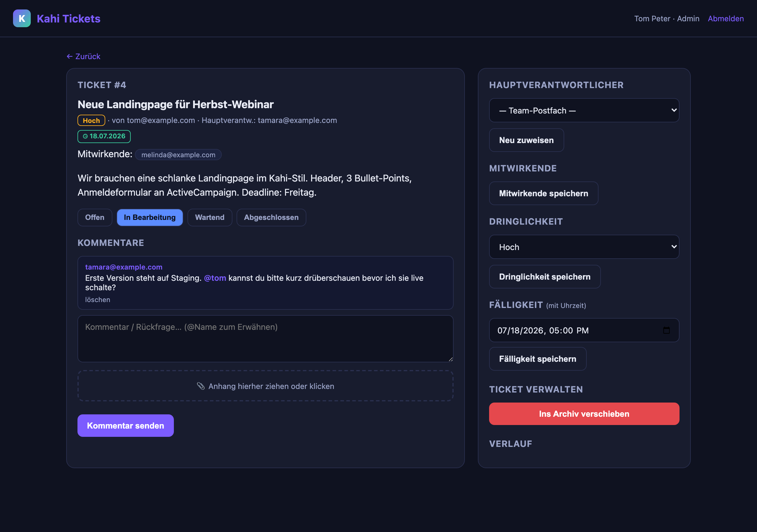Image resolution: width=757 pixels, height=532 pixels.
Task: Click tamara@example.com comment author name
Action: [124, 267]
